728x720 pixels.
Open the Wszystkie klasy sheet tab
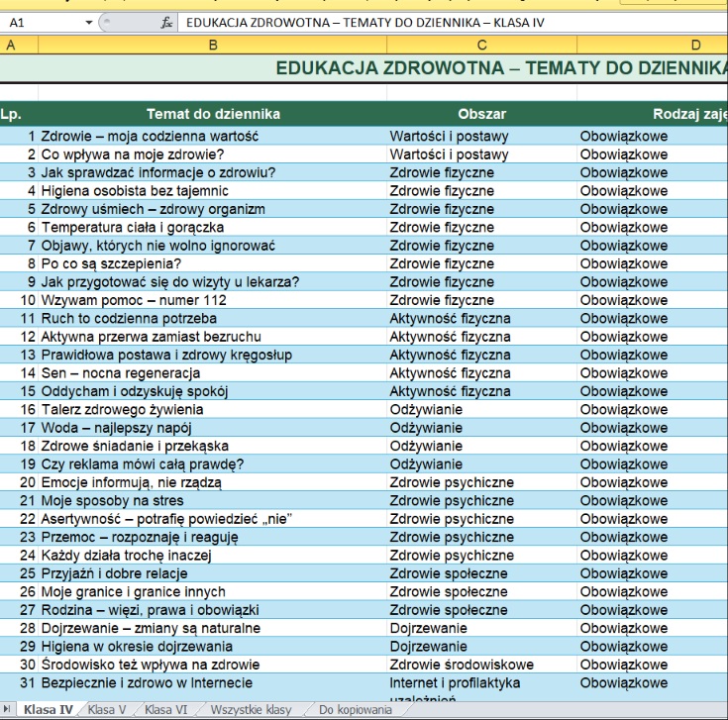point(251,710)
